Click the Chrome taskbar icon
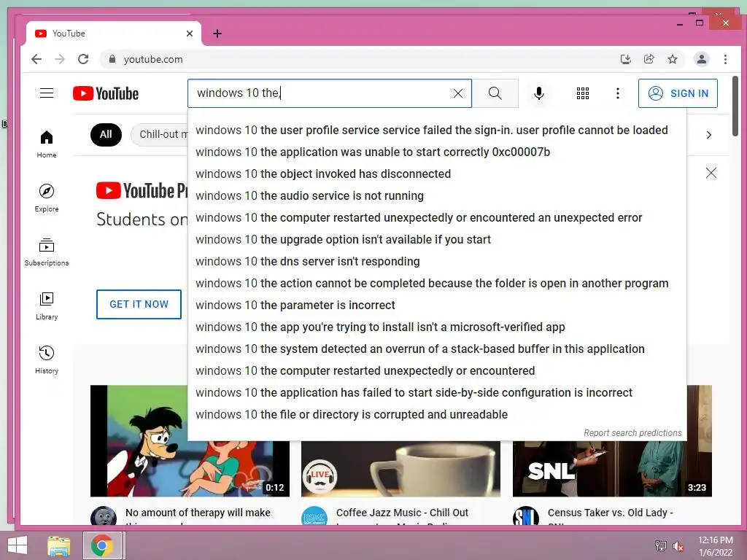747x560 pixels. click(x=101, y=545)
